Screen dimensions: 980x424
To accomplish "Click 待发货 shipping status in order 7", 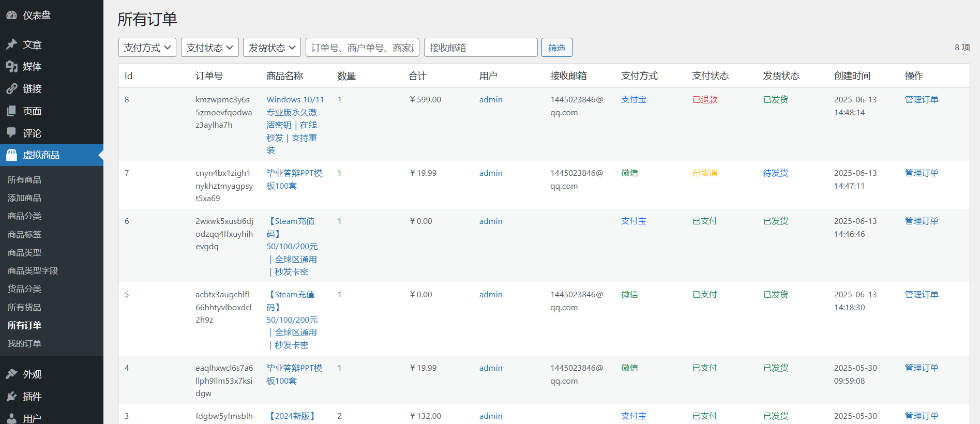I will coord(776,173).
